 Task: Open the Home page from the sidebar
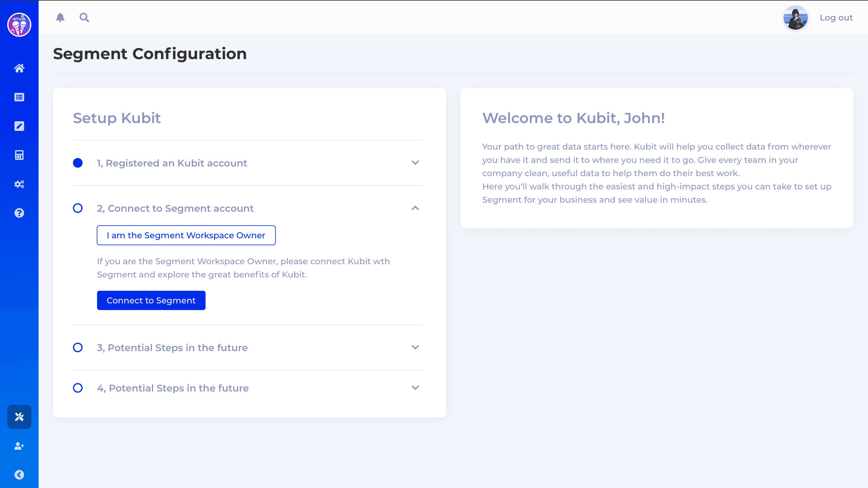point(19,68)
